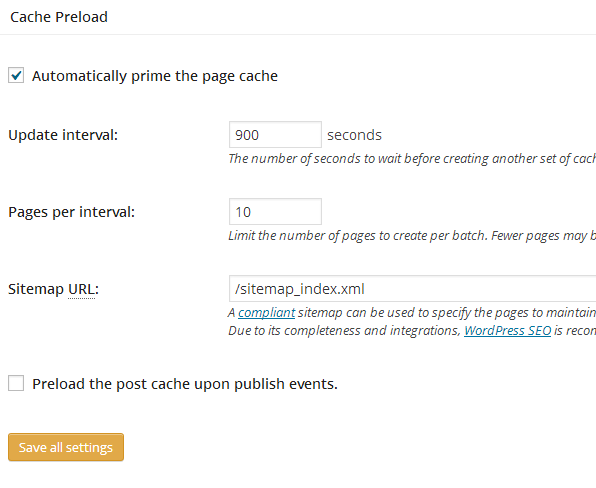Enable the Preload post cache upon publish checkbox

16,383
